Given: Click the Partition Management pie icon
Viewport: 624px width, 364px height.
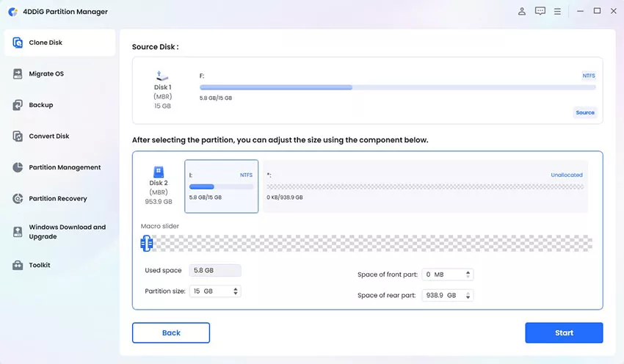Looking at the screenshot, I should click(18, 167).
